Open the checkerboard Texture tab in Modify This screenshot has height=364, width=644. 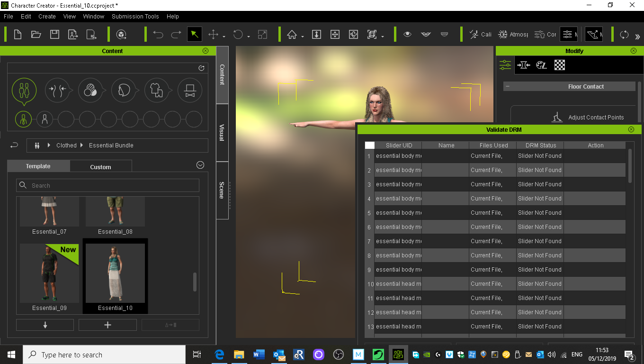pyautogui.click(x=560, y=65)
